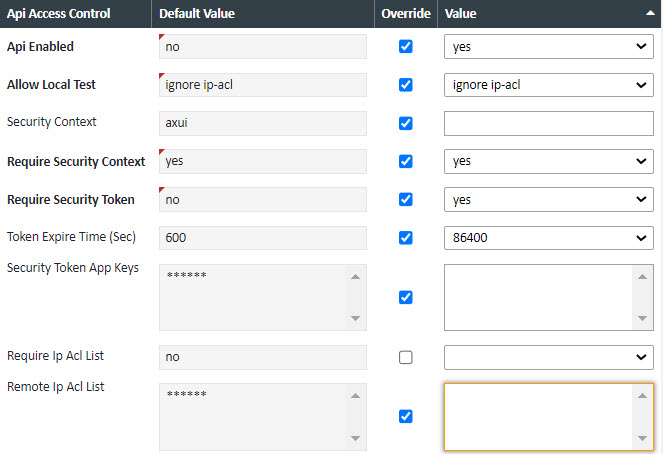Uncheck Allow Local Test override checkbox

(x=406, y=85)
